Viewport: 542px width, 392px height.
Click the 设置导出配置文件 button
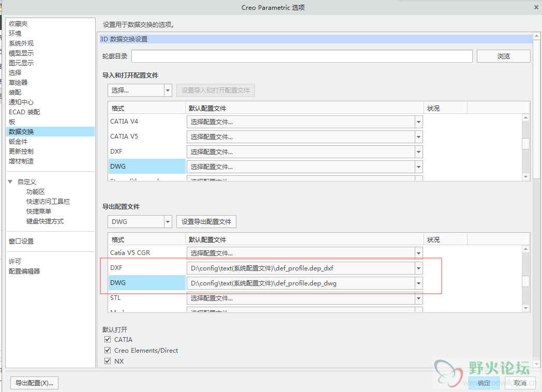coord(206,221)
